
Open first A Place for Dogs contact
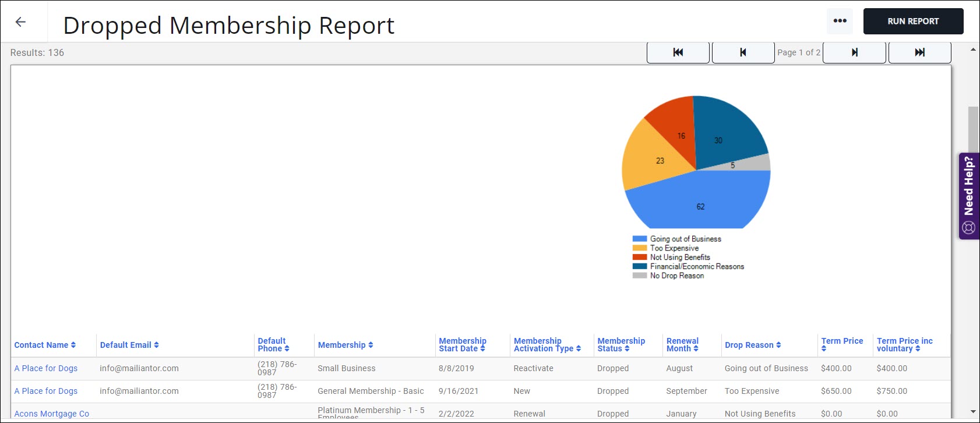coord(46,368)
